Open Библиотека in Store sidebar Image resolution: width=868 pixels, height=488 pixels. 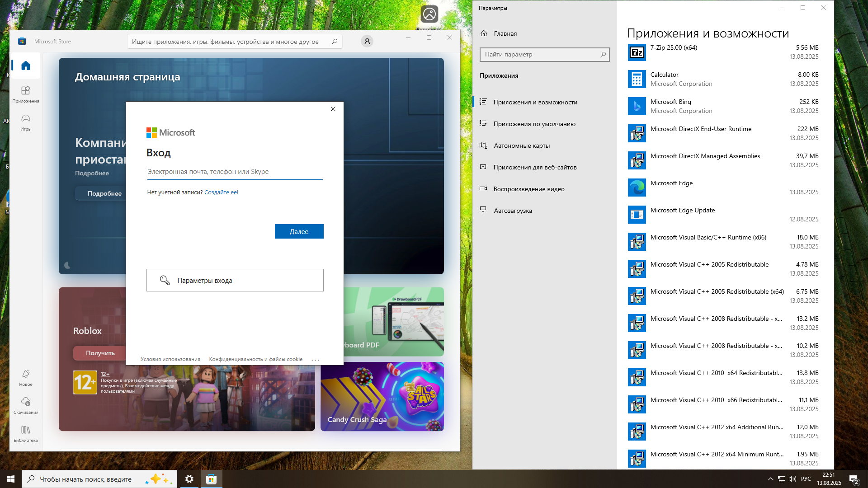pyautogui.click(x=26, y=434)
